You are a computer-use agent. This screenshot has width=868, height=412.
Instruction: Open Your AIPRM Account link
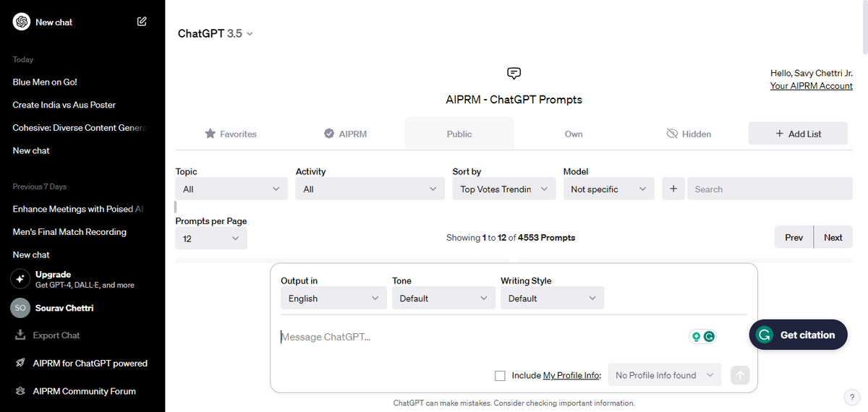pos(812,86)
